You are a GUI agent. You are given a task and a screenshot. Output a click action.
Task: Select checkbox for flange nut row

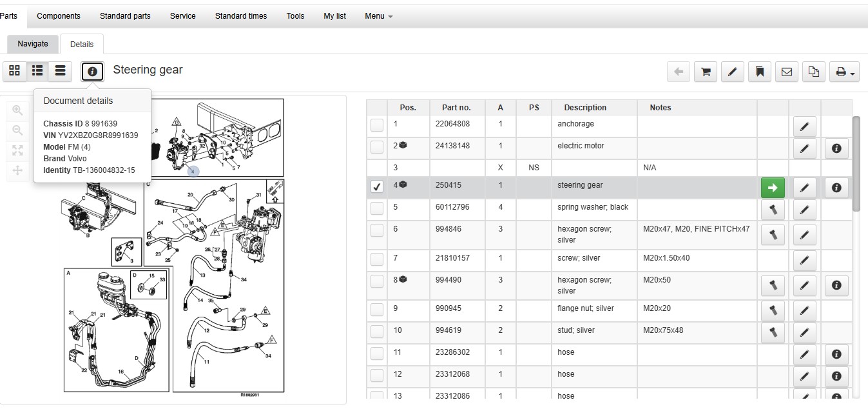click(377, 310)
